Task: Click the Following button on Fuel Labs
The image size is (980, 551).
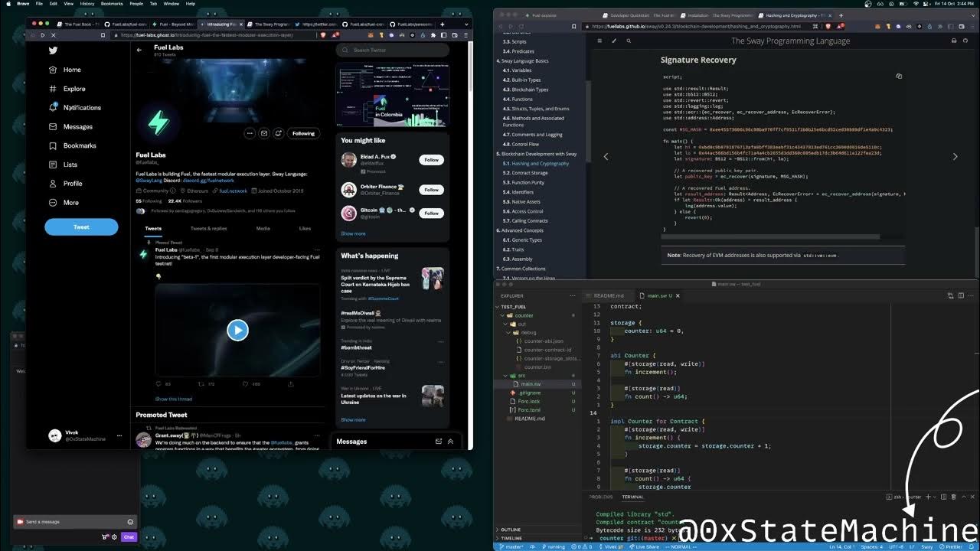Action: [303, 133]
